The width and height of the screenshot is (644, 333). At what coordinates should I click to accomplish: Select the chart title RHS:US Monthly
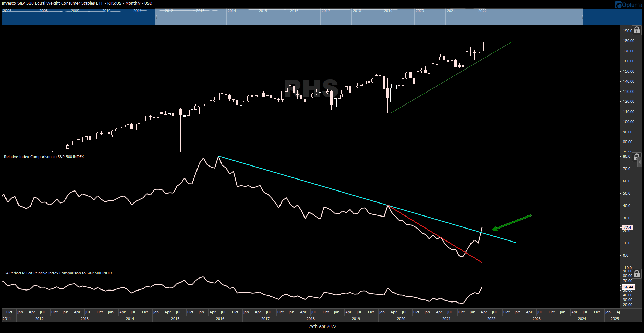coord(77,3)
